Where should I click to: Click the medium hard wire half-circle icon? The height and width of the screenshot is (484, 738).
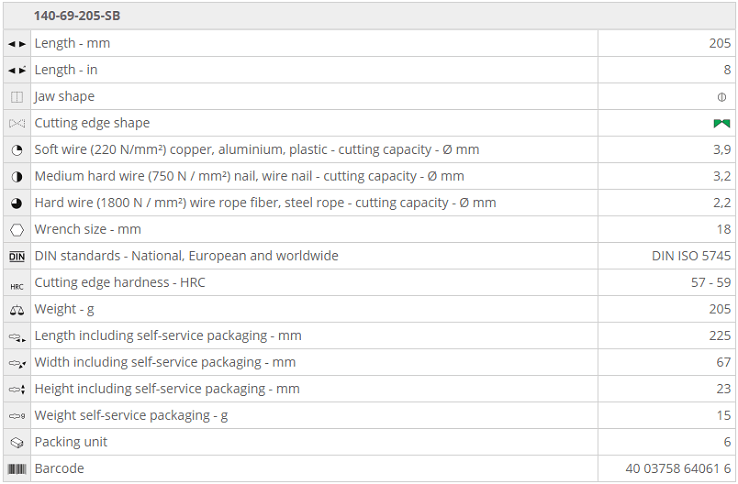(x=17, y=177)
